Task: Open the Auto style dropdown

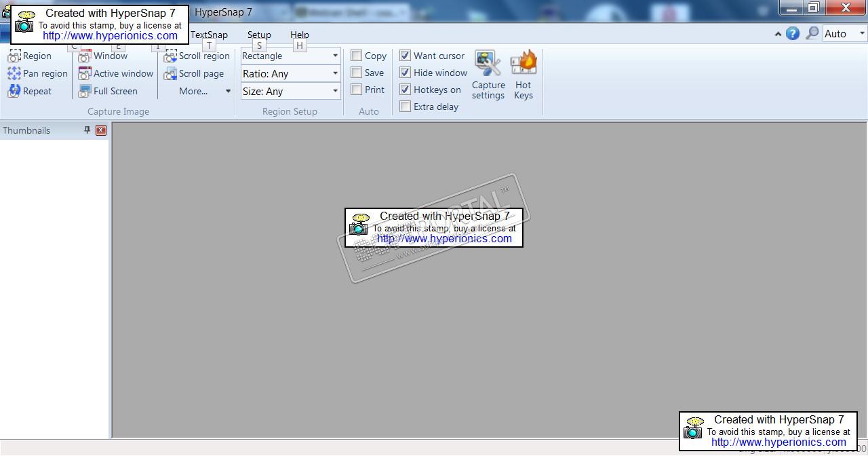Action: tap(844, 33)
